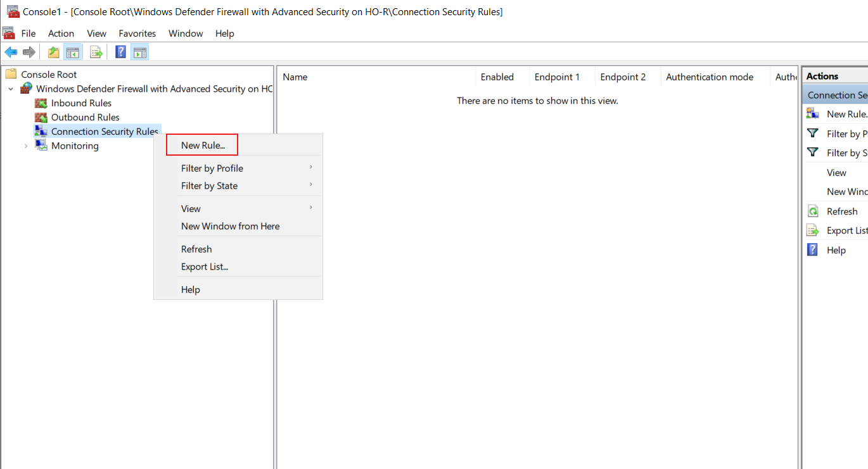Select Outbound Rules in the tree
The image size is (868, 469).
(x=86, y=117)
